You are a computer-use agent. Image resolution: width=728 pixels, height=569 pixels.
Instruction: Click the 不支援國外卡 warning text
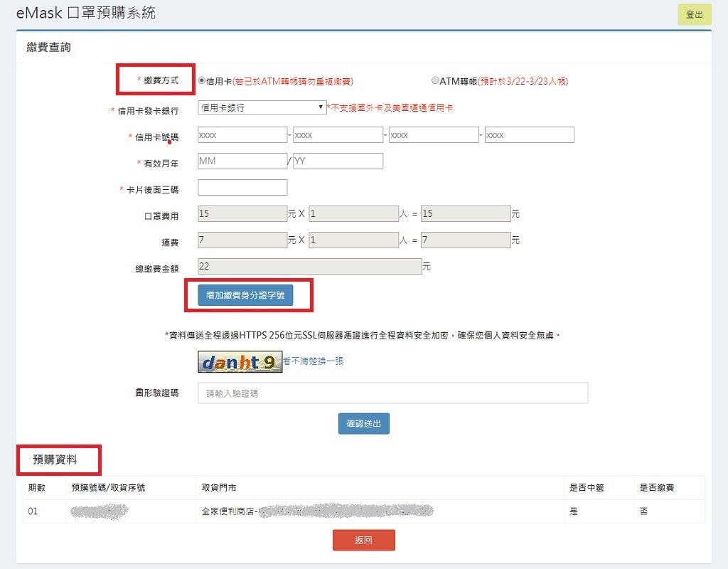(390, 108)
